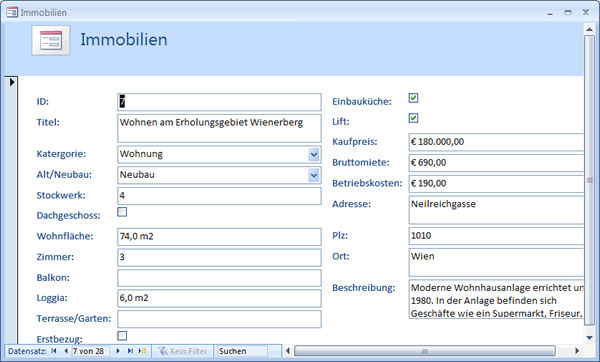Image resolution: width=600 pixels, height=362 pixels.
Task: Click the Beschreibung text area
Action: 496,299
